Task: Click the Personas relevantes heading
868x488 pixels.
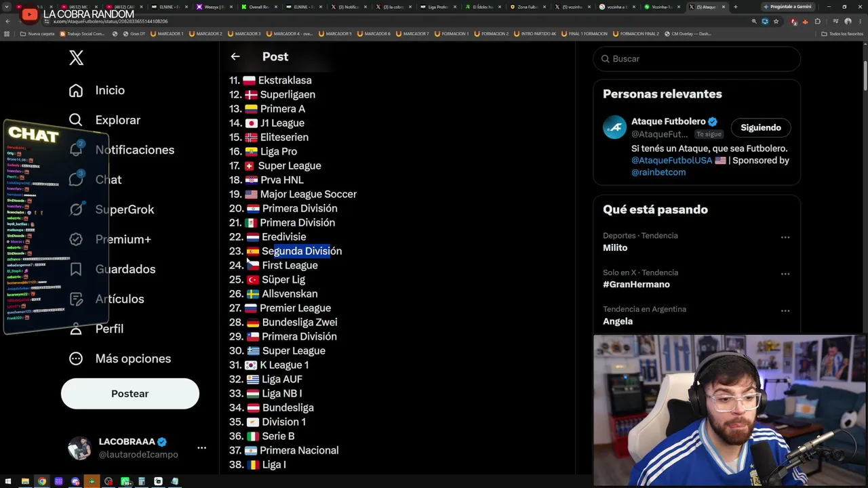Action: tap(663, 94)
